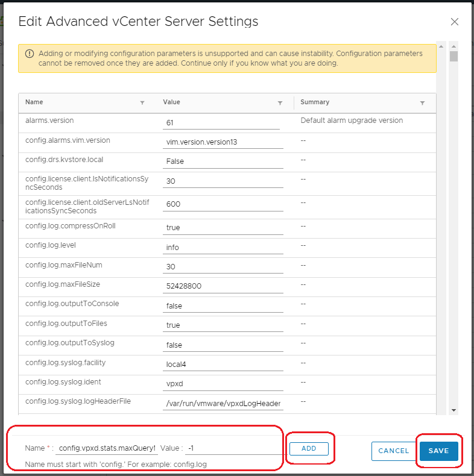Screen dimensions: 474x476
Task: Edit the config.log.outputToFiles value field
Action: pyautogui.click(x=223, y=325)
